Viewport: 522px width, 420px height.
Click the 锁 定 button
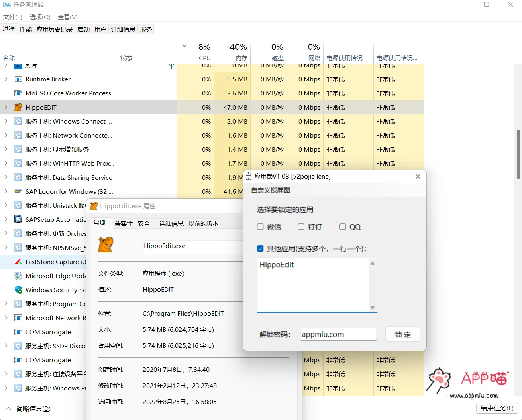tap(403, 334)
